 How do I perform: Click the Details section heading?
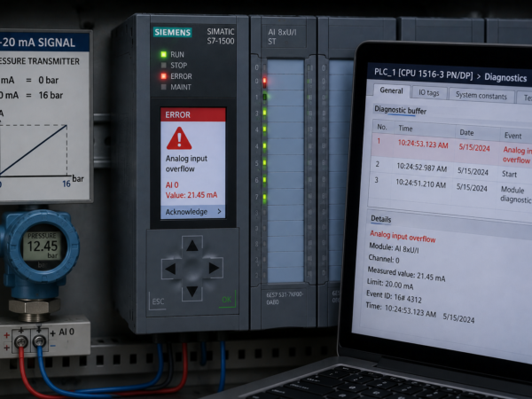click(x=380, y=219)
